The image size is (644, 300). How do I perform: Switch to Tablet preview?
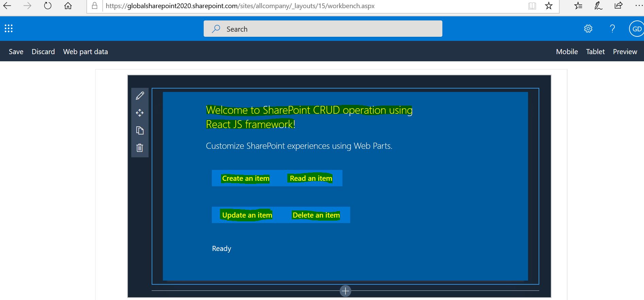[x=595, y=52]
